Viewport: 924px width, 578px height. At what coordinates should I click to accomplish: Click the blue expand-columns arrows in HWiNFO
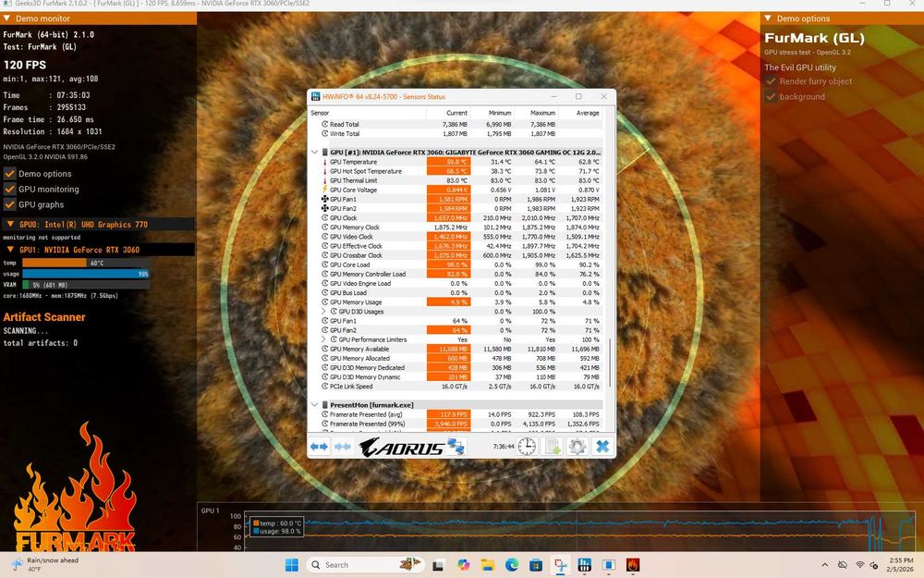(319, 447)
